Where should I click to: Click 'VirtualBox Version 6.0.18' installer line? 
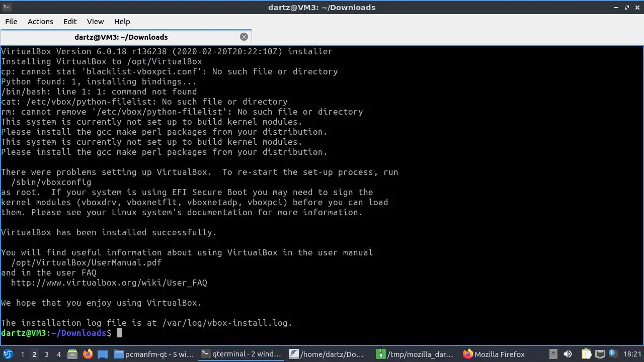click(x=167, y=51)
